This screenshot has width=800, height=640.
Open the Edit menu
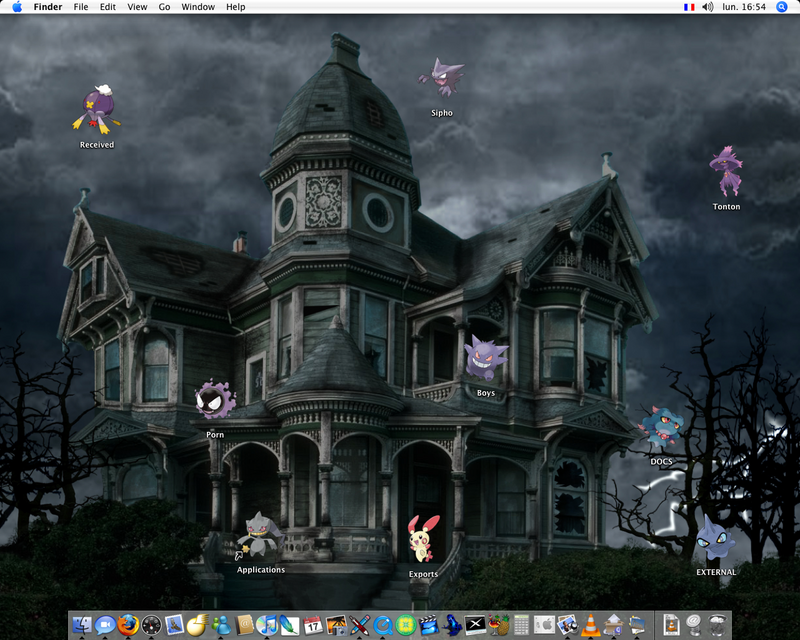pos(108,7)
